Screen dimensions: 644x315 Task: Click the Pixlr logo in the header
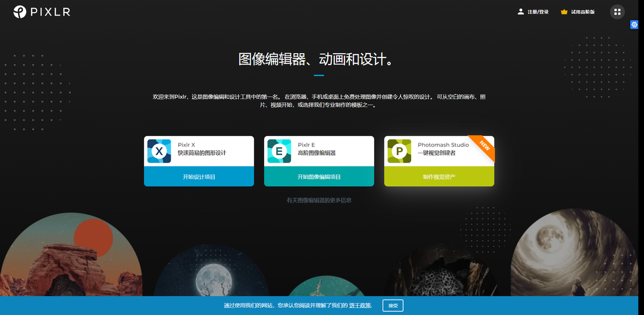pyautogui.click(x=42, y=12)
